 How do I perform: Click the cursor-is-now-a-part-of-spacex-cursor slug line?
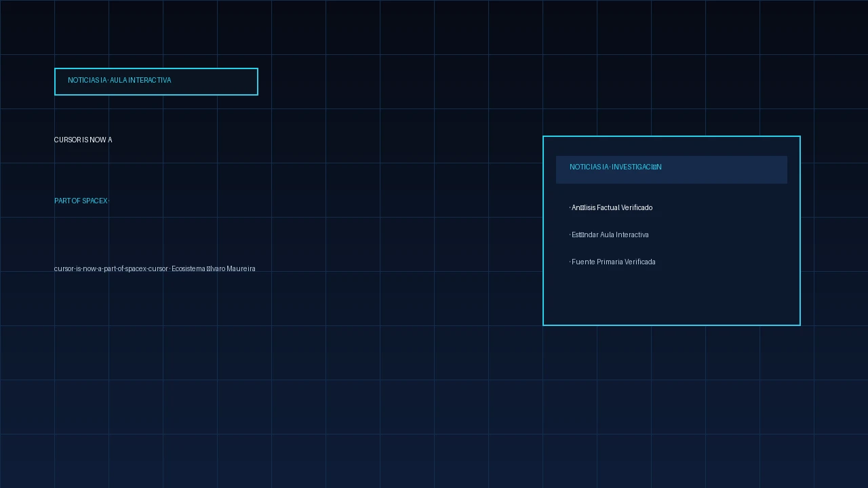coord(155,268)
